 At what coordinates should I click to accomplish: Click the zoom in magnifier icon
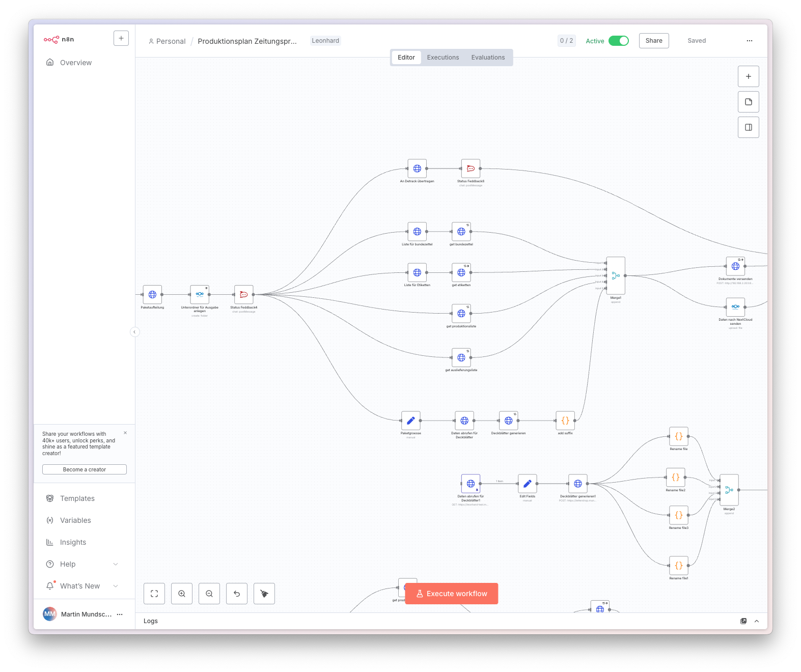coord(182,594)
